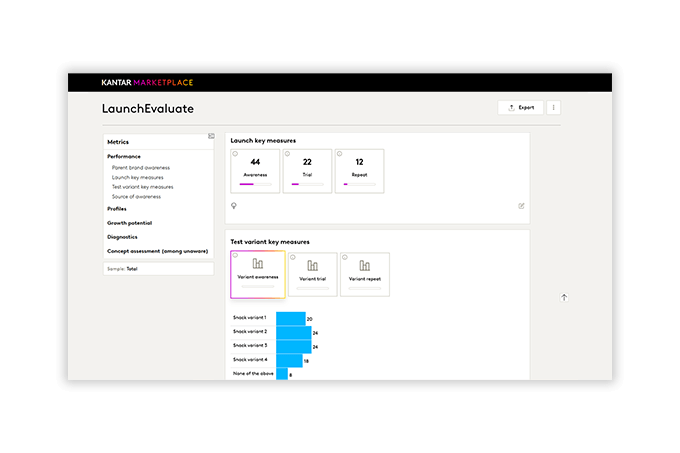The height and width of the screenshot is (453, 680).
Task: Select the radio circle on Awareness card
Action: pos(235,154)
